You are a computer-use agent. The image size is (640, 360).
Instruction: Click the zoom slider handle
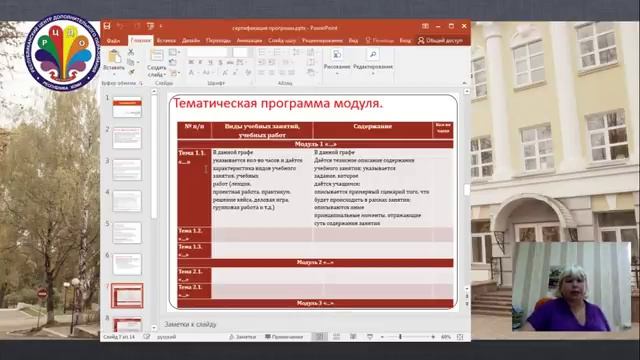coord(400,337)
